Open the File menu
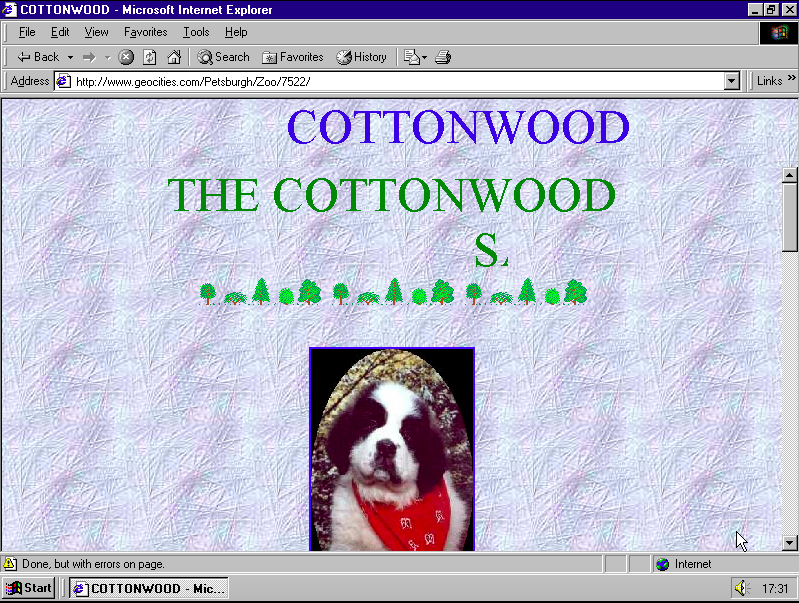 [x=27, y=32]
